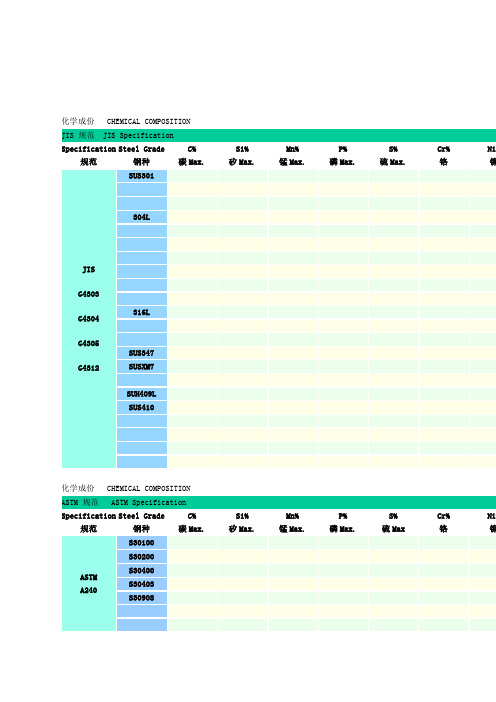Click the Mn% cell in the S30100 row
Image resolution: width=496 pixels, height=702 pixels.
[293, 543]
